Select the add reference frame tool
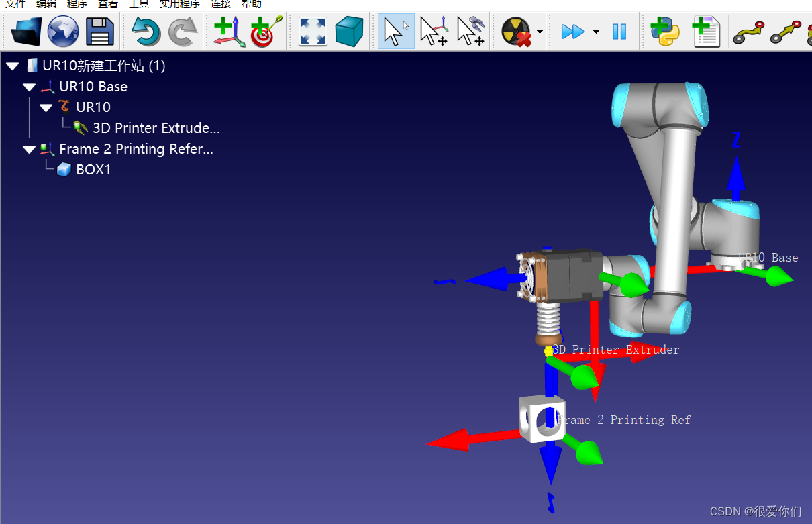 (228, 31)
